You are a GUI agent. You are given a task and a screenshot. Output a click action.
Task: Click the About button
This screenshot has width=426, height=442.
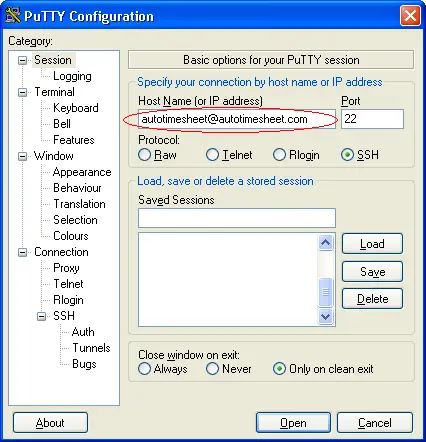click(x=50, y=423)
